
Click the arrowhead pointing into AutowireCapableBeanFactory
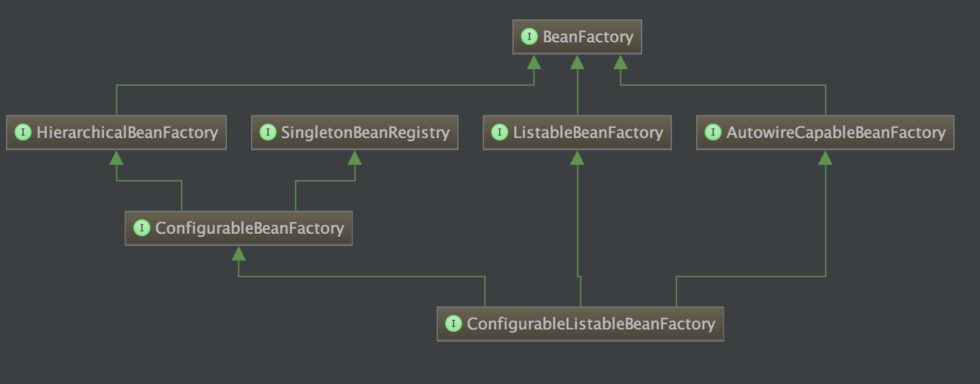click(x=825, y=158)
